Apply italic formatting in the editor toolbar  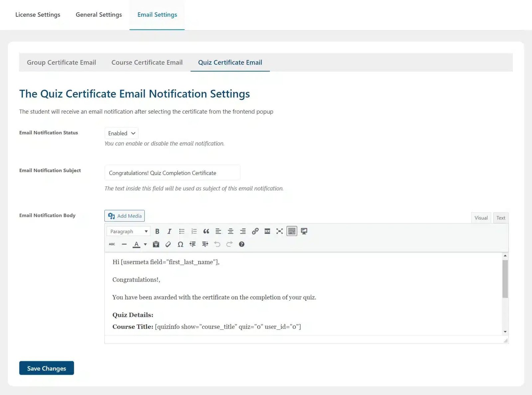pyautogui.click(x=169, y=231)
